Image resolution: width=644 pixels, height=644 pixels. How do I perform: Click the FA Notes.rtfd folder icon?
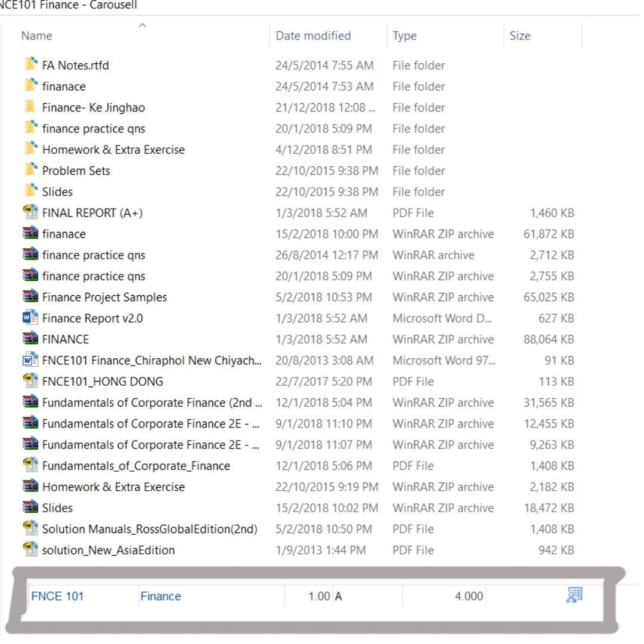pos(30,65)
